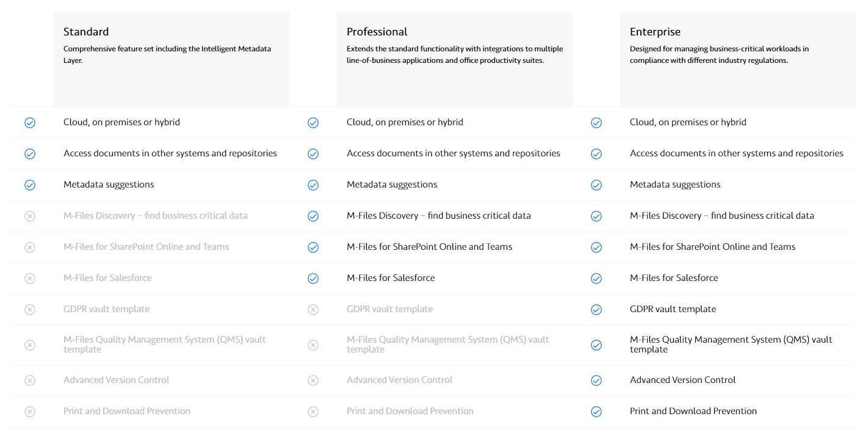Select the "Designed for managing business-critical workloads" description
The width and height of the screenshot is (868, 441).
pos(720,54)
